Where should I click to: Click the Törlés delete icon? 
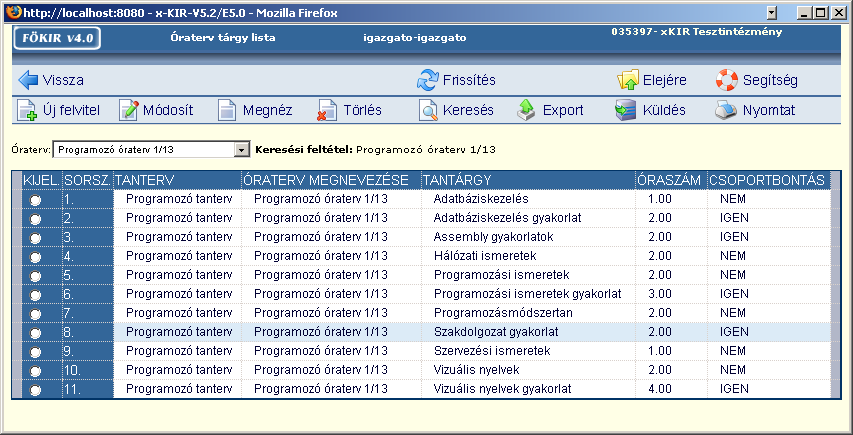(x=327, y=110)
